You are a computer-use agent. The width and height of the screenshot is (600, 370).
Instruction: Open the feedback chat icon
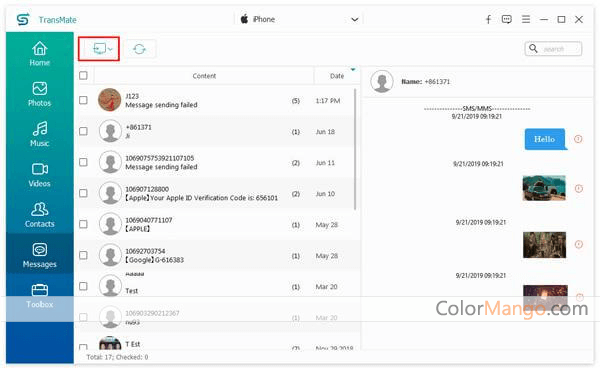pyautogui.click(x=507, y=19)
